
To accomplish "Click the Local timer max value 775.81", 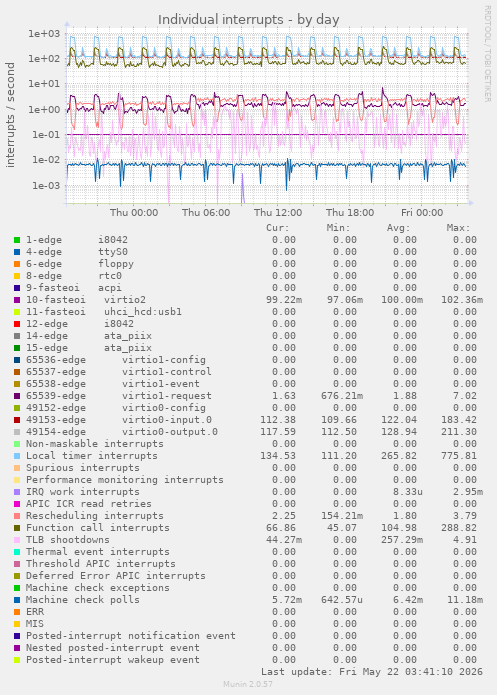I will [459, 456].
